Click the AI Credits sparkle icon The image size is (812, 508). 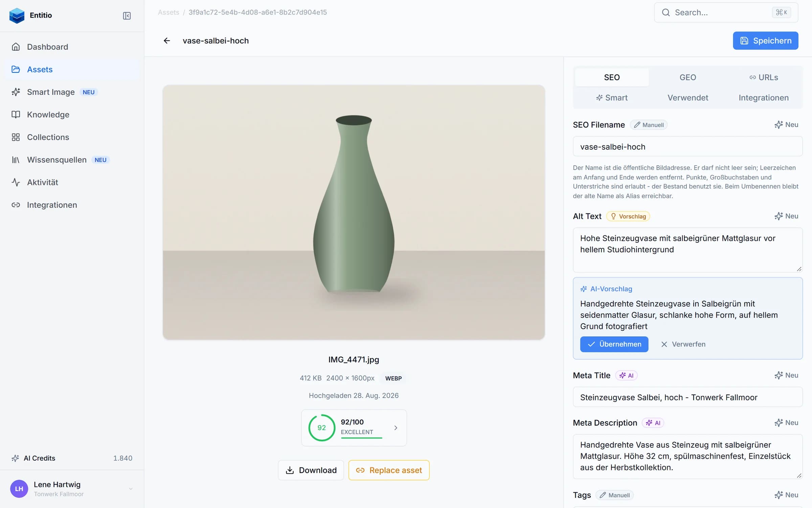coord(15,458)
